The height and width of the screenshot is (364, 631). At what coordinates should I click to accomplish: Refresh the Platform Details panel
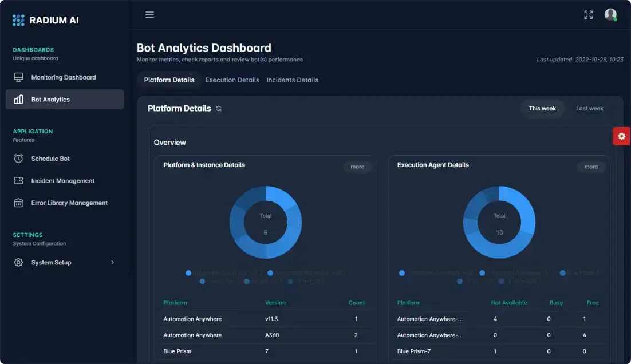218,108
